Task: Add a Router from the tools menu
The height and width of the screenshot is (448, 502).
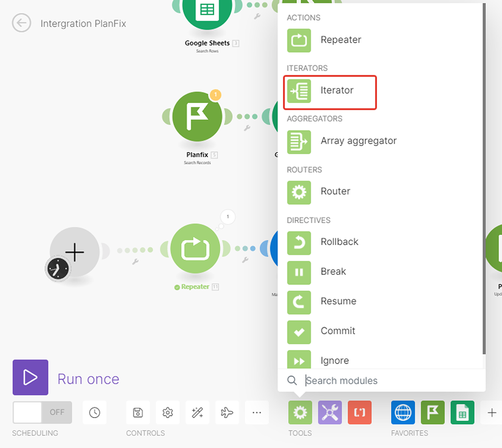Action: tap(319, 192)
